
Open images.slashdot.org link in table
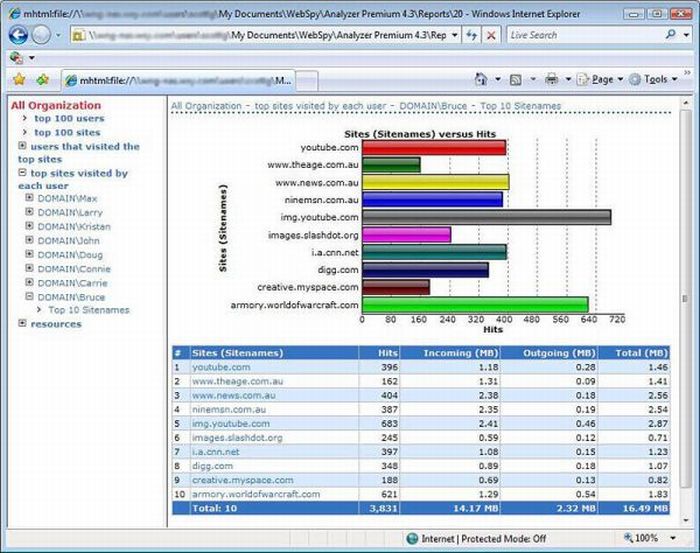point(237,438)
